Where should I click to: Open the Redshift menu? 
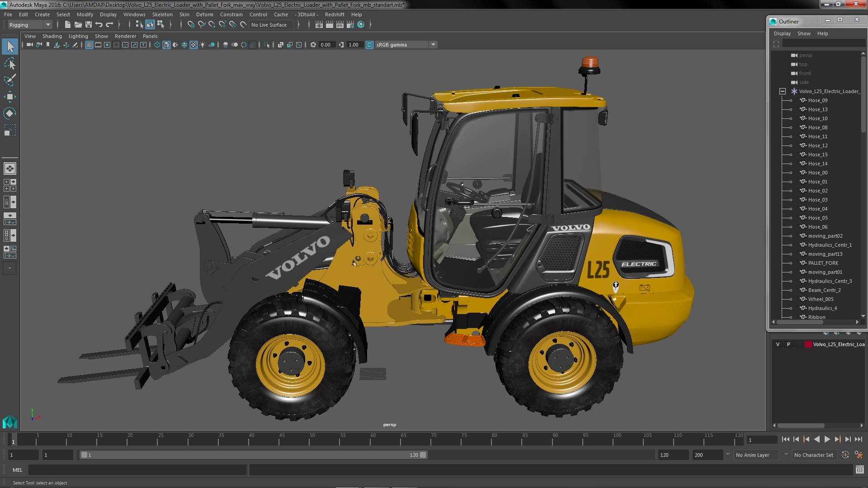tap(335, 14)
